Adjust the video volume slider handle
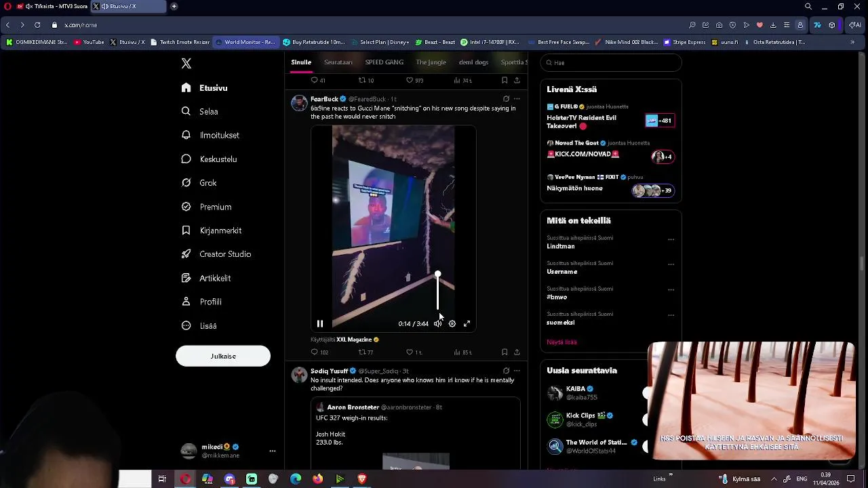Image resolution: width=868 pixels, height=488 pixels. tap(437, 274)
